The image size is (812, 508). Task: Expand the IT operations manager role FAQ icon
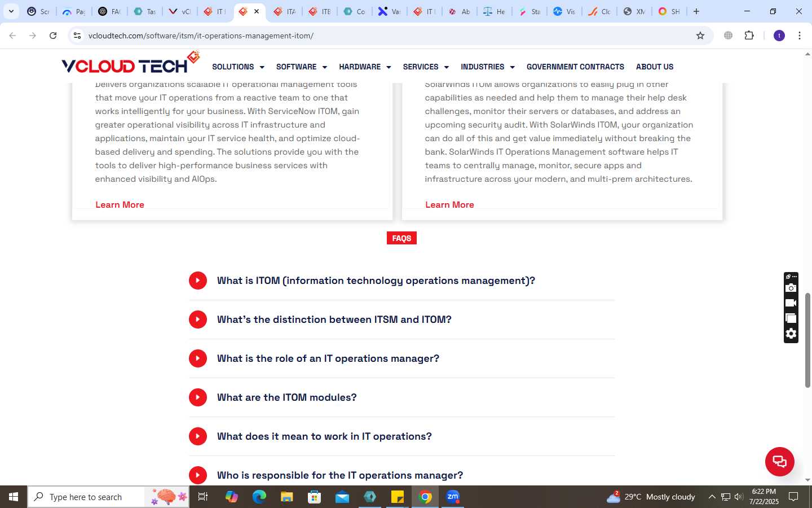pyautogui.click(x=198, y=358)
